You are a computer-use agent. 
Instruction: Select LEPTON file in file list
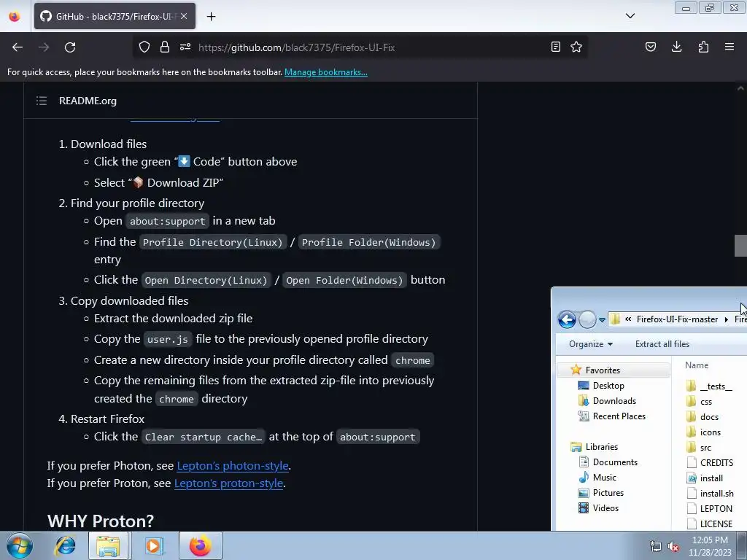click(716, 508)
